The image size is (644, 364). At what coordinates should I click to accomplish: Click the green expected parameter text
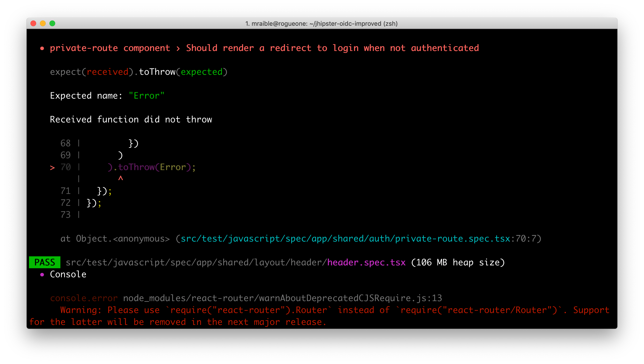tap(201, 72)
